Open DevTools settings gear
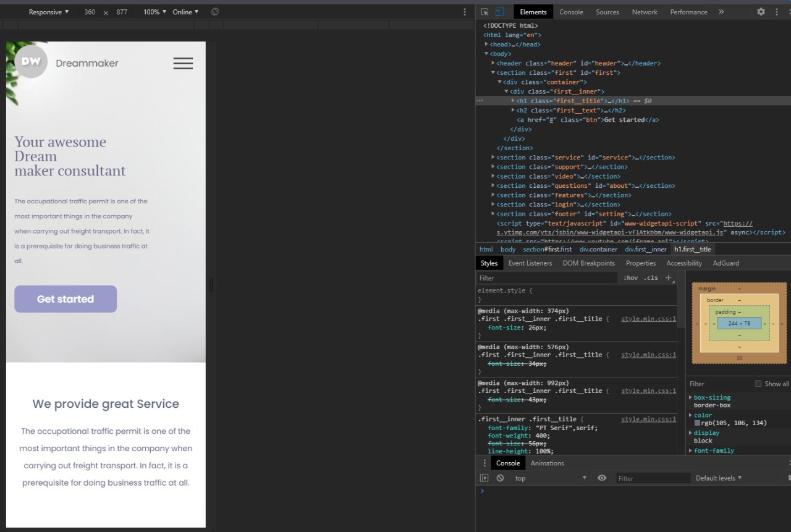 761,12
